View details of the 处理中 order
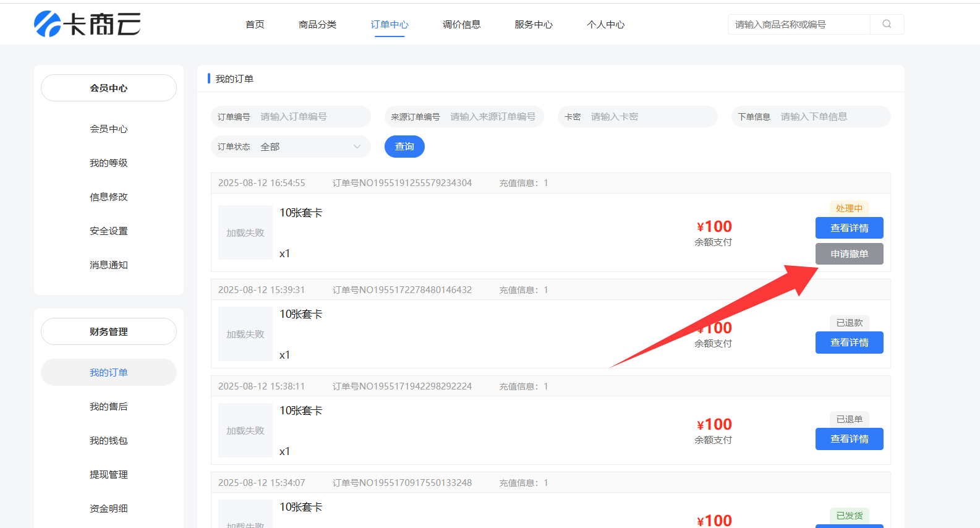The height and width of the screenshot is (528, 980). click(x=849, y=228)
